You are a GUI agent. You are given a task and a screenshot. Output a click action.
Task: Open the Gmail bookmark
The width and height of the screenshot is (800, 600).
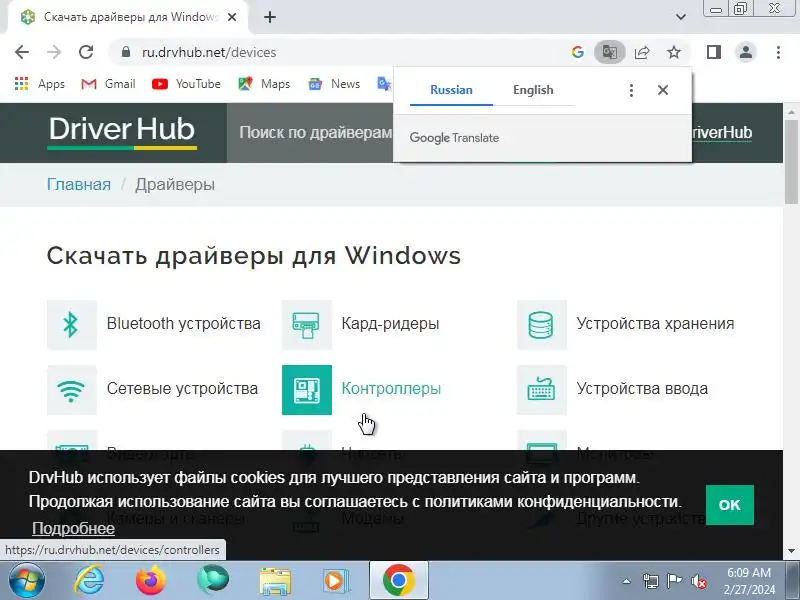108,84
